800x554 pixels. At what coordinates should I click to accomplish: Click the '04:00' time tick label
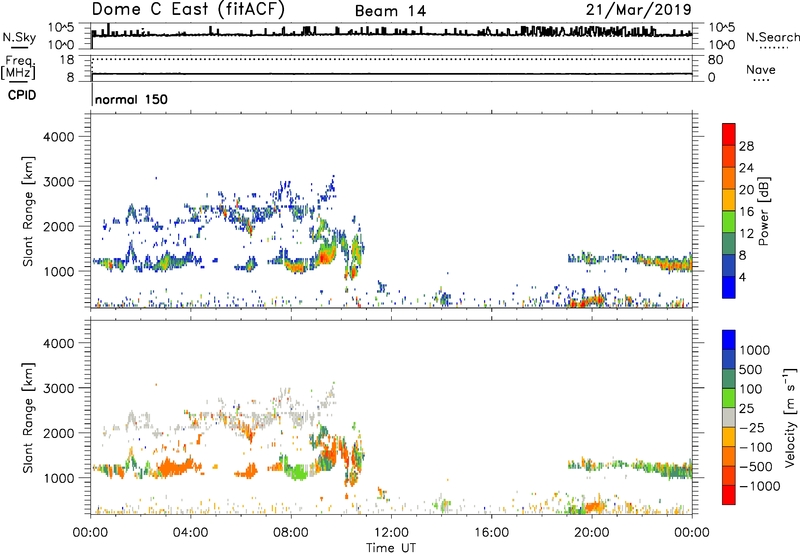(x=190, y=533)
